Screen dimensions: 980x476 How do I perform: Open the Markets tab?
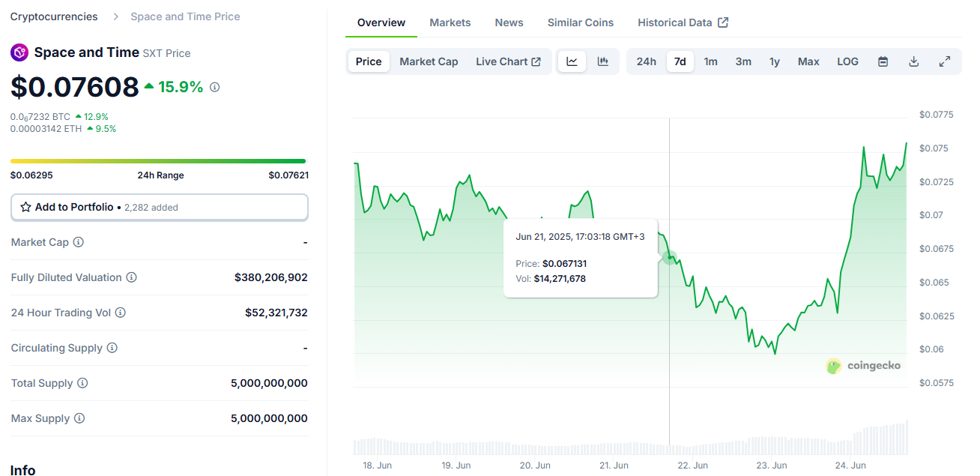pyautogui.click(x=450, y=22)
